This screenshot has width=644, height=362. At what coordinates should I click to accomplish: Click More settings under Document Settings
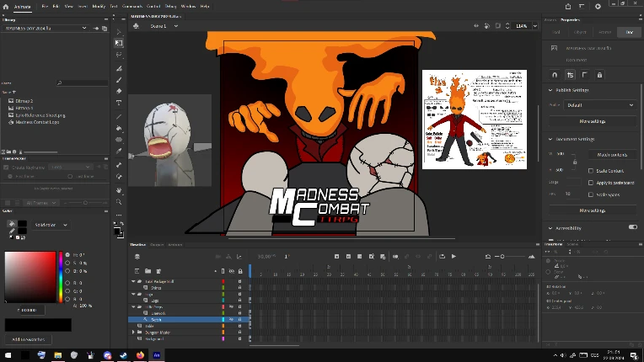tap(593, 210)
